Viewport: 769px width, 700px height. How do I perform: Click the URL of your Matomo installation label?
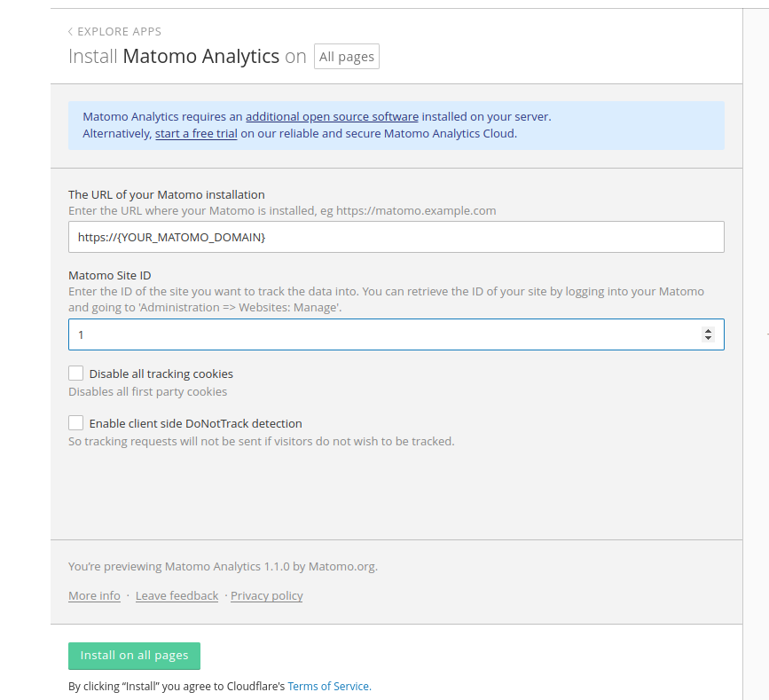coord(166,194)
